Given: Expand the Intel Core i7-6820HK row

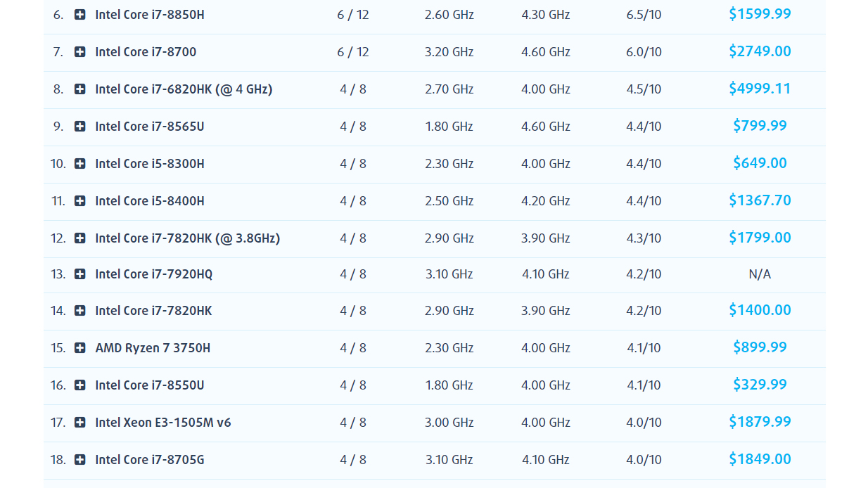Looking at the screenshot, I should point(79,89).
